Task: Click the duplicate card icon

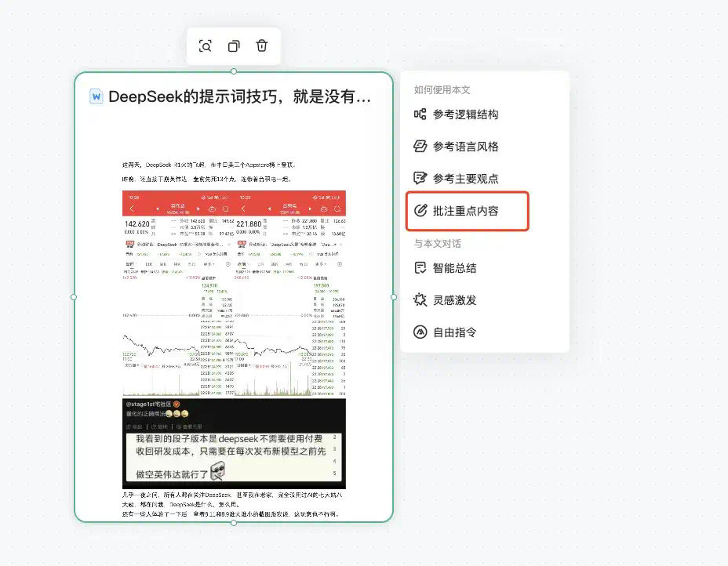Action: point(234,46)
